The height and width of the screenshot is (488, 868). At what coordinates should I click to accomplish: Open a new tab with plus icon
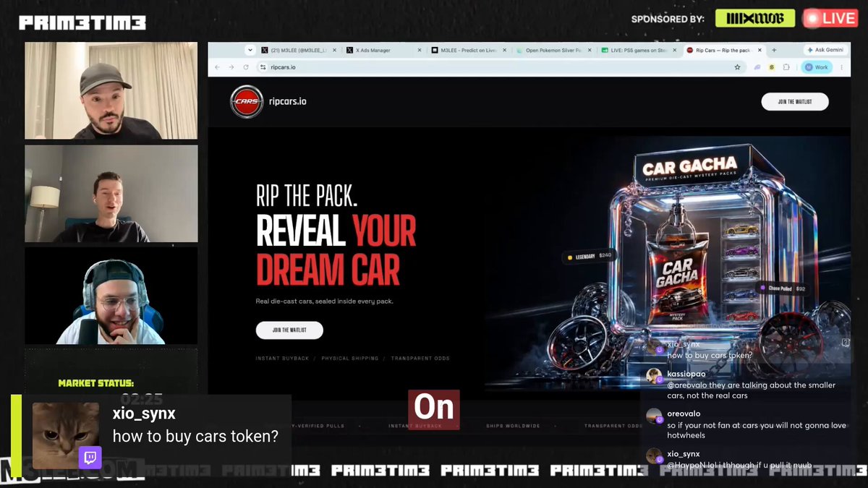[774, 50]
